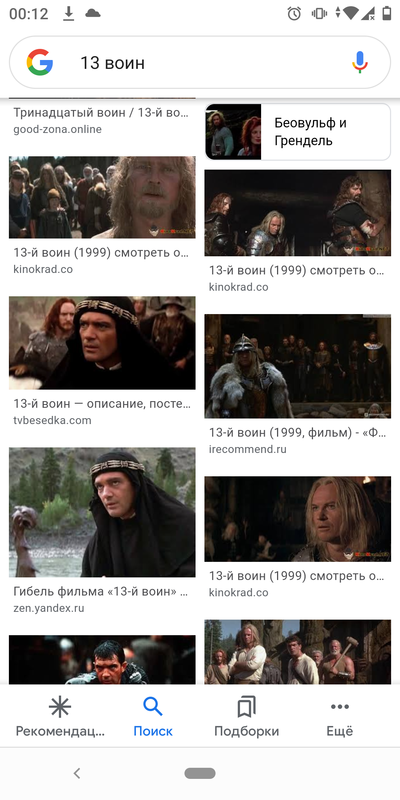Open the Подборки collections tab
Viewport: 400px width, 800px height.
[x=246, y=718]
